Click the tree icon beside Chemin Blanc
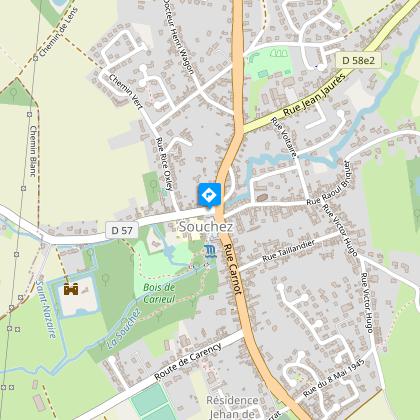The width and height of the screenshot is (420, 420). coord(14,93)
